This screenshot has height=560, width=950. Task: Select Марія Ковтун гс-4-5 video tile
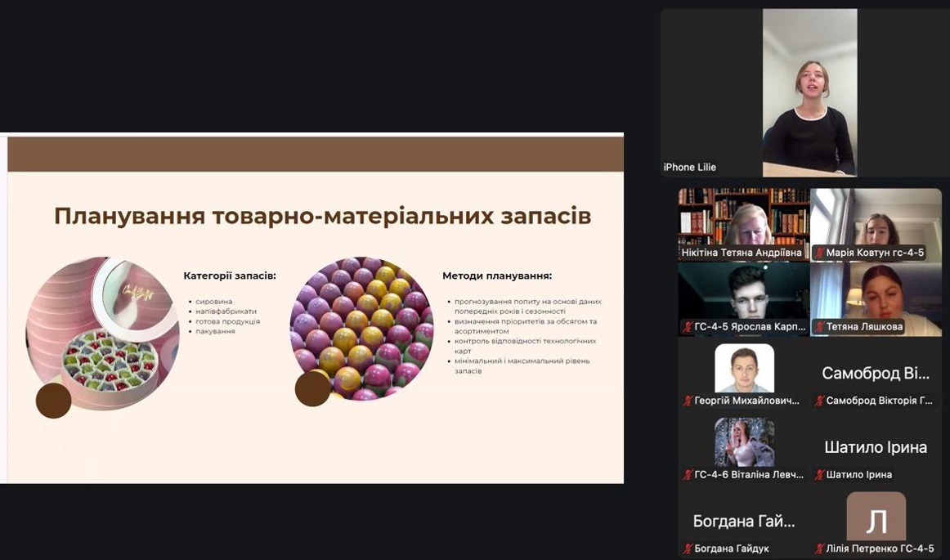tap(876, 224)
